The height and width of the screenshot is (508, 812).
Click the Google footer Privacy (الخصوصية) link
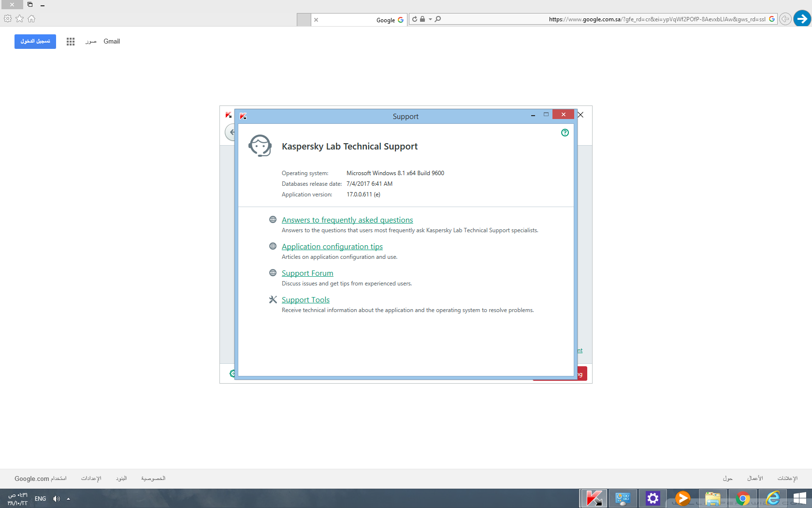tap(153, 478)
